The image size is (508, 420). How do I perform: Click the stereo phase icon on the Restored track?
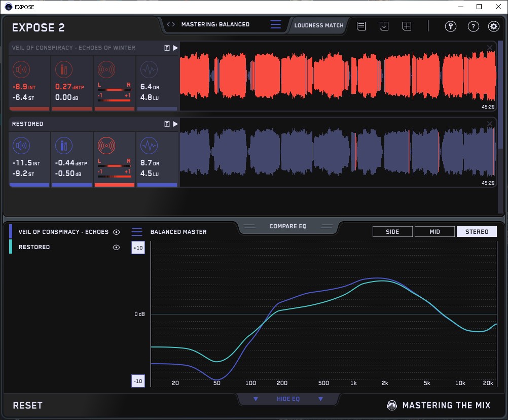click(x=106, y=146)
